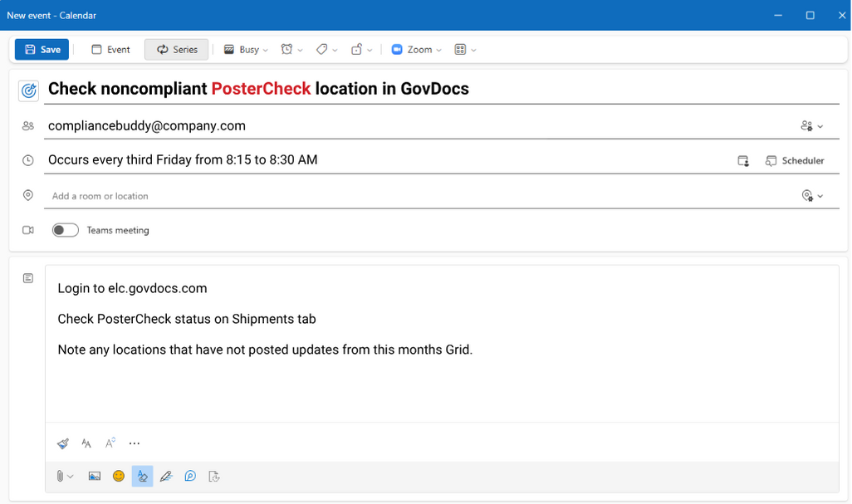Close the New event window
Image resolution: width=852 pixels, height=504 pixels.
pos(842,15)
